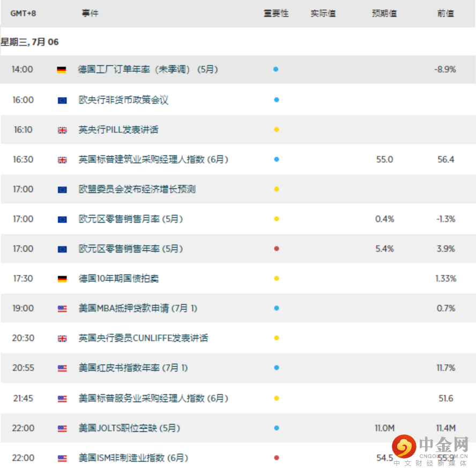
Task: Click the EU flag beside 欧盟委员会发布经济增长预测
Action: pos(62,190)
